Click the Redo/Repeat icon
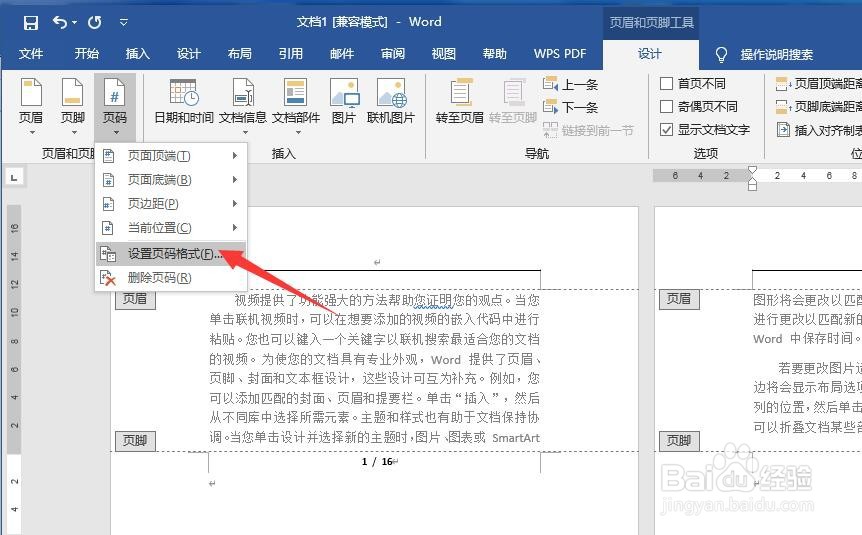Screen dimensions: 862x535 point(95,22)
